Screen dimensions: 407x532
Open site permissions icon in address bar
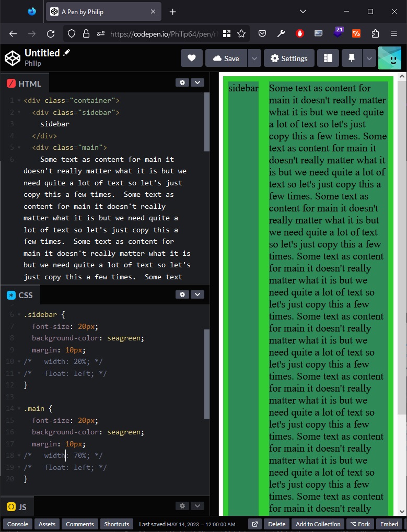101,33
